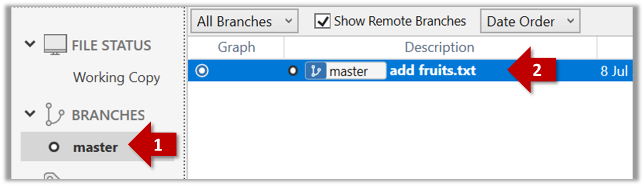This screenshot has width=644, height=186.
Task: Click the Graph column header
Action: pos(236,47)
